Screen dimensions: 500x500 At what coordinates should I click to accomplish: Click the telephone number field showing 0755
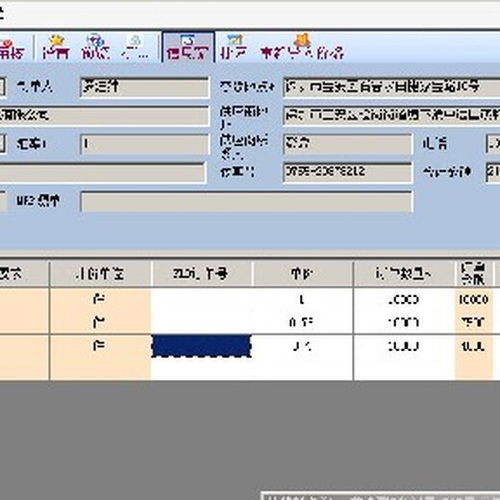click(348, 172)
